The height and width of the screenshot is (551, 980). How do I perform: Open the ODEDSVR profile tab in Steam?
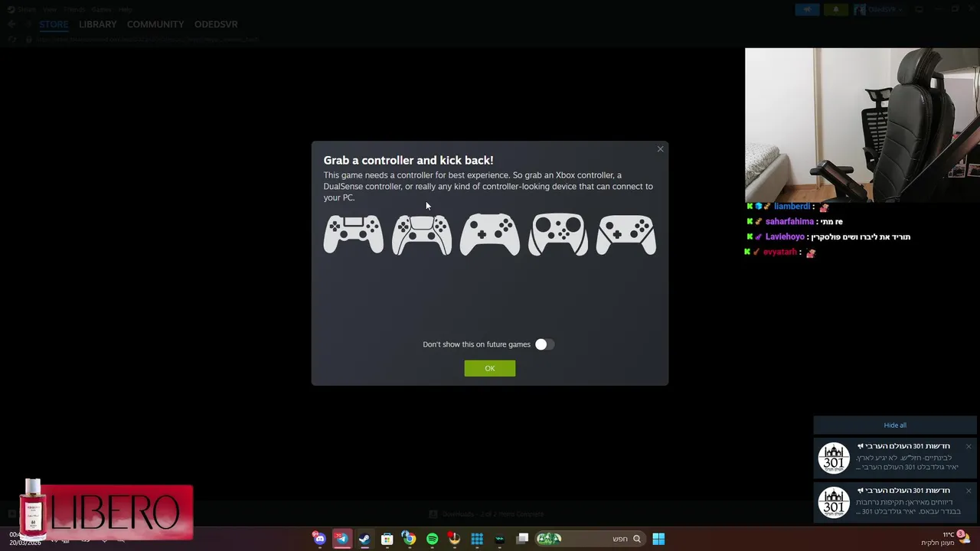216,24
